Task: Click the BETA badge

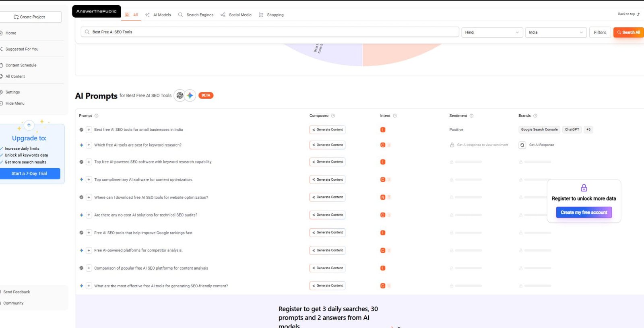Action: (206, 95)
